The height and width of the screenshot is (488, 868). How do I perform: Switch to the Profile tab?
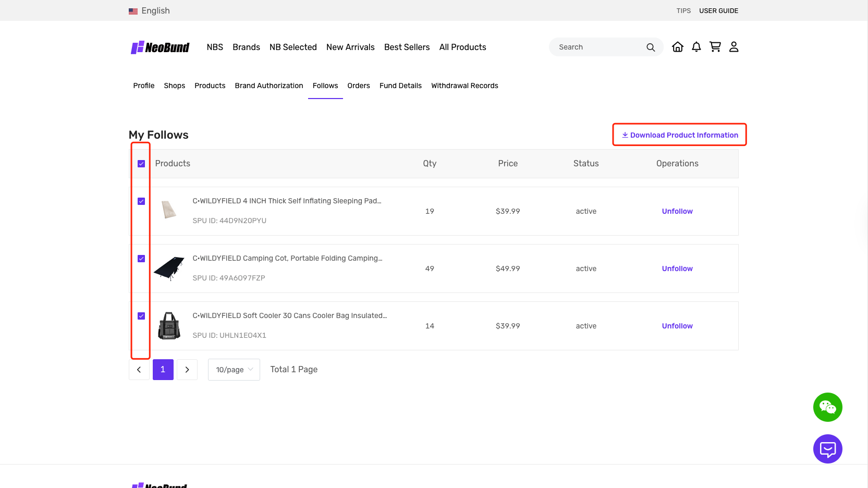[144, 86]
